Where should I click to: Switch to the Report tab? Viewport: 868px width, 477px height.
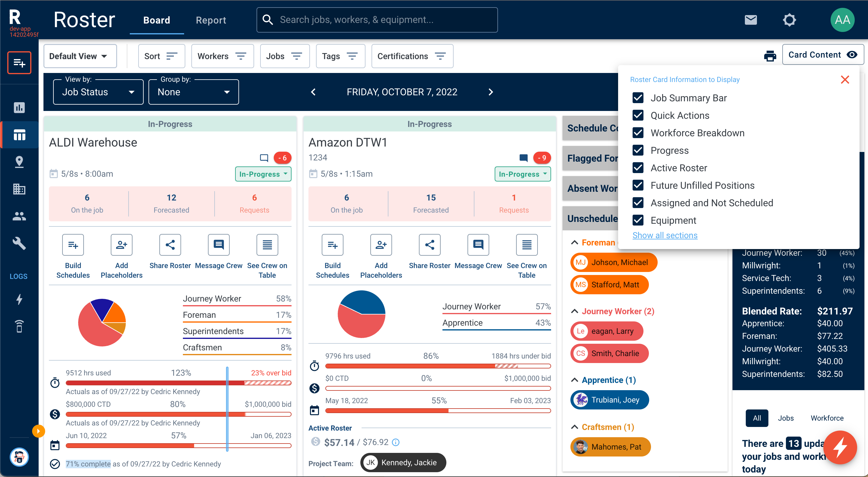click(211, 20)
